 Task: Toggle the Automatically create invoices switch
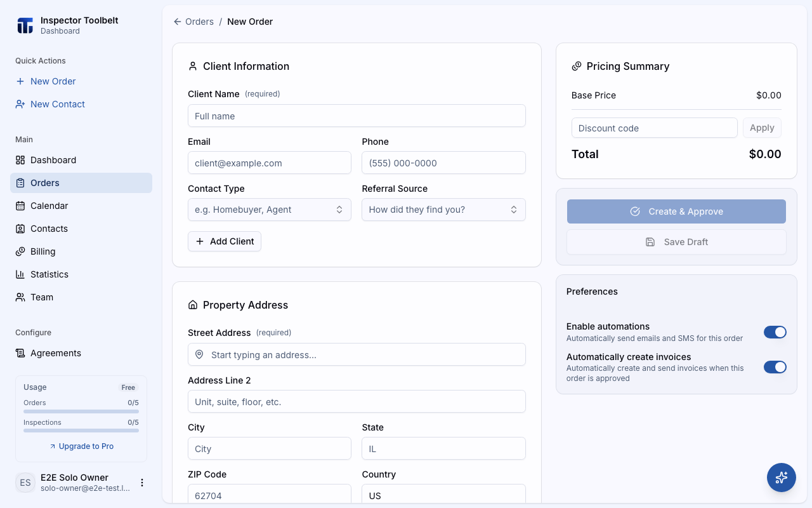(x=775, y=367)
